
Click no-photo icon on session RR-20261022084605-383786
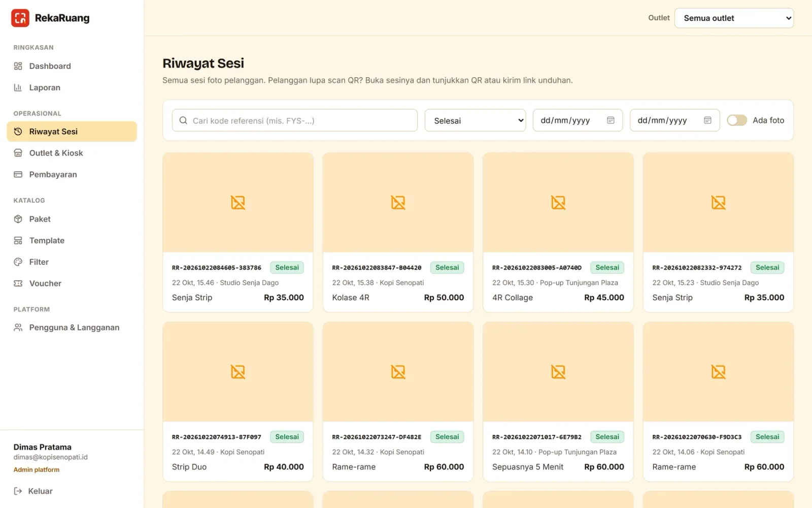click(x=238, y=203)
